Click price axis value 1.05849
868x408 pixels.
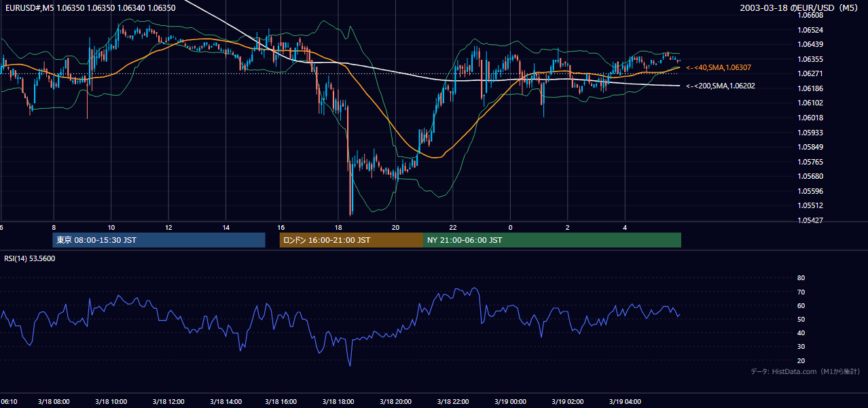pyautogui.click(x=810, y=147)
